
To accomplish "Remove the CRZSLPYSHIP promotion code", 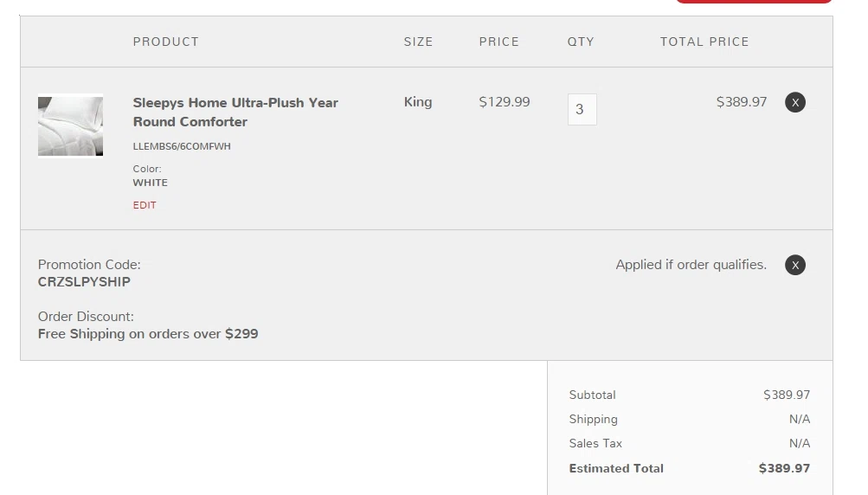I will 795,265.
